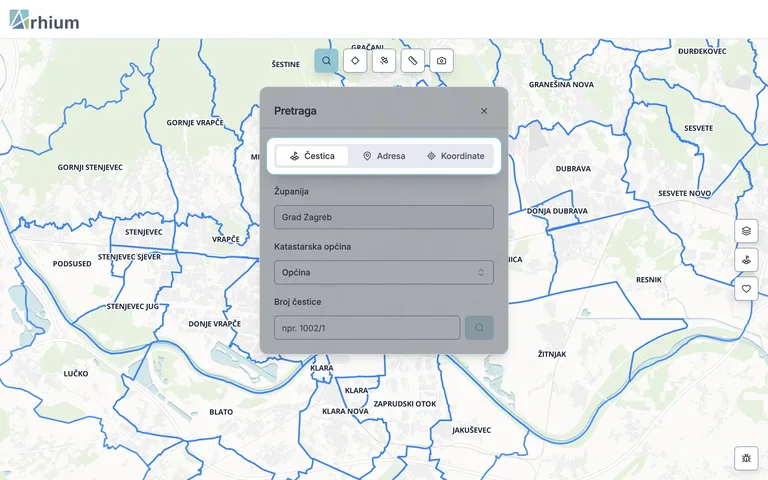This screenshot has height=480, width=768.
Task: Select the SESVETE map label
Action: (x=698, y=128)
